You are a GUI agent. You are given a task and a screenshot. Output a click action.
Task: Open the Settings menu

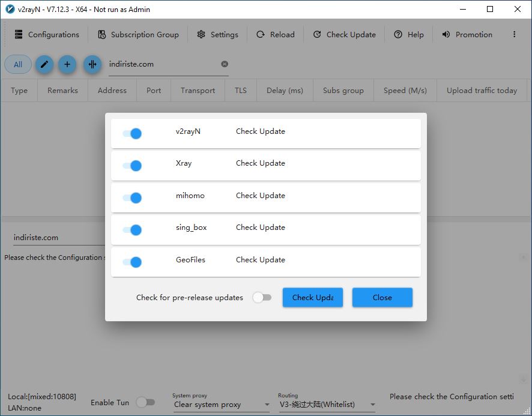(217, 35)
